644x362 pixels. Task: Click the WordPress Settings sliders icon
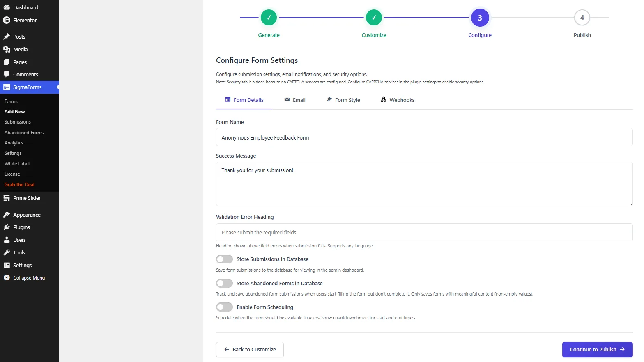coord(7,265)
